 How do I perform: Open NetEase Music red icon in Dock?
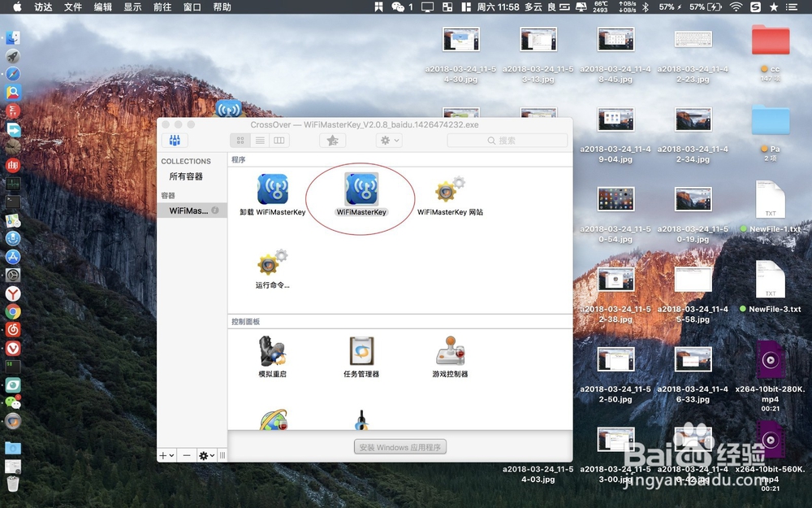tap(13, 330)
